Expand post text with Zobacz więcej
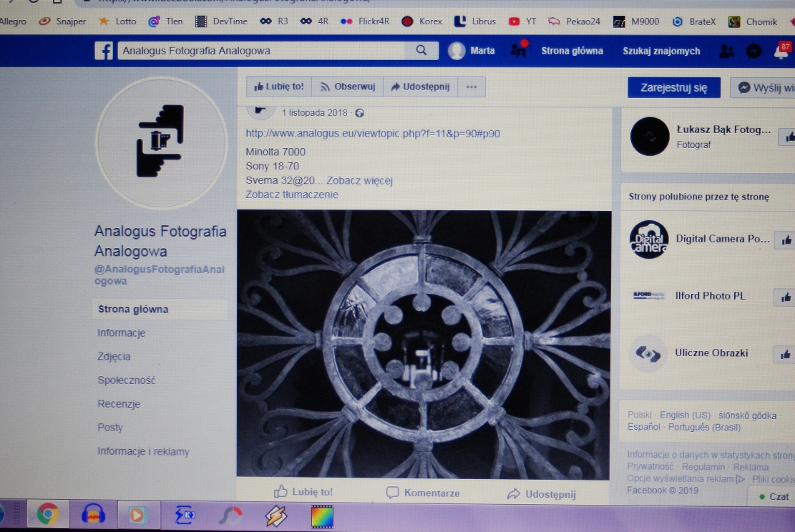The image size is (795, 532). pos(359,180)
